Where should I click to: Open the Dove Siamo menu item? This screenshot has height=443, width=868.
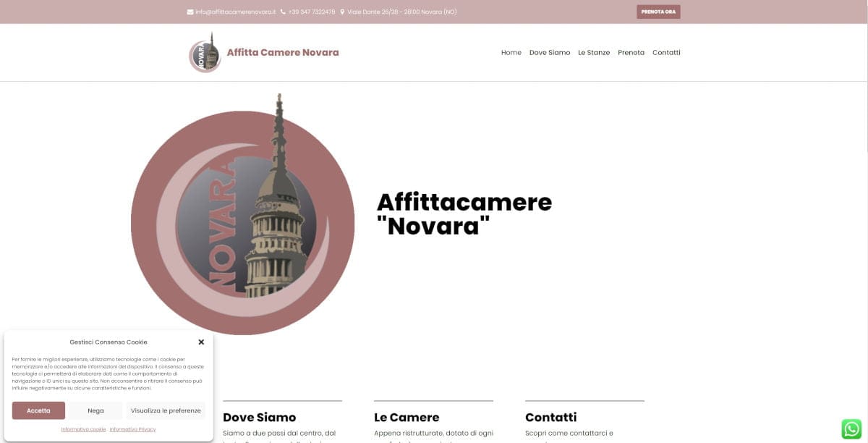click(550, 53)
